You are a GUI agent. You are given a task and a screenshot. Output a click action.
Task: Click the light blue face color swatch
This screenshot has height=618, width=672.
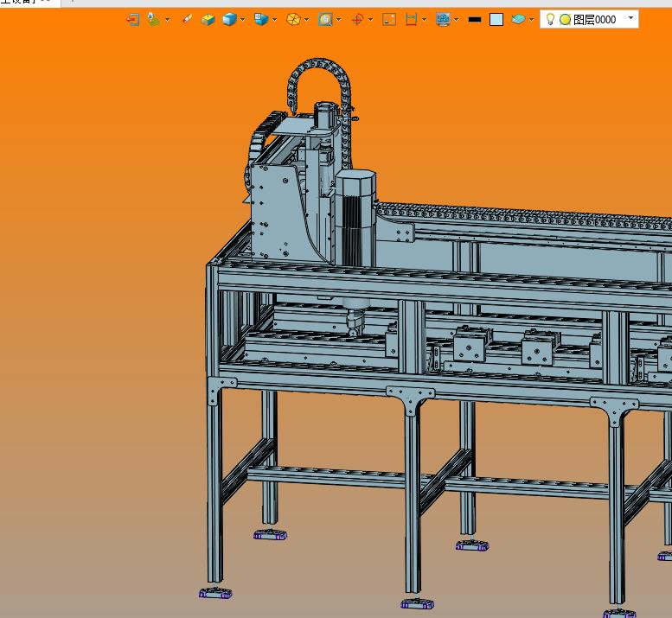[496, 20]
